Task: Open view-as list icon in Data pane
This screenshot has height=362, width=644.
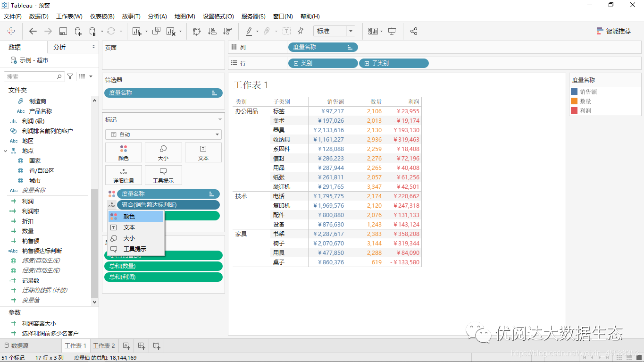Action: coord(82,76)
